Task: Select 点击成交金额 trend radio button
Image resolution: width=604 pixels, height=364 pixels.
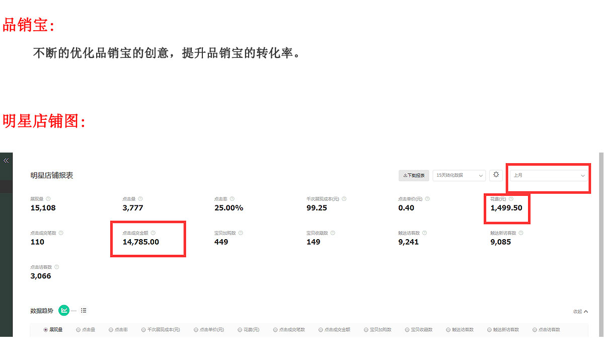Action: (x=321, y=330)
